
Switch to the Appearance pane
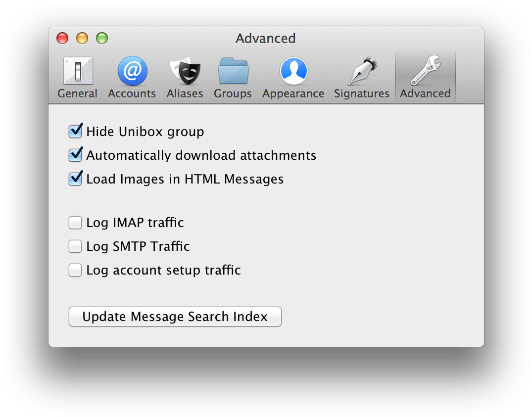[293, 77]
